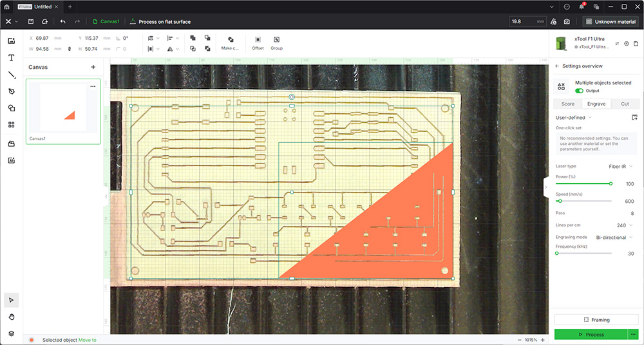Apply subtract combine operation
The height and width of the screenshot is (345, 644).
(x=207, y=38)
